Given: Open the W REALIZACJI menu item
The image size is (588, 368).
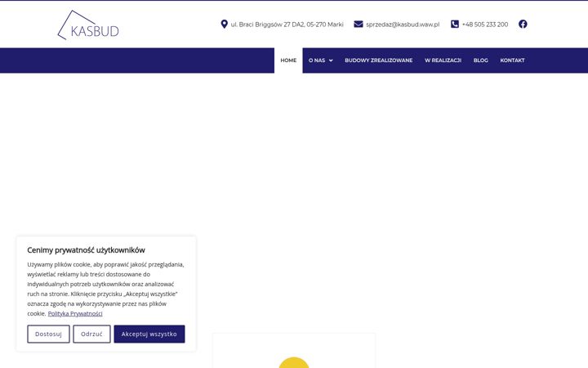Looking at the screenshot, I should click(443, 61).
